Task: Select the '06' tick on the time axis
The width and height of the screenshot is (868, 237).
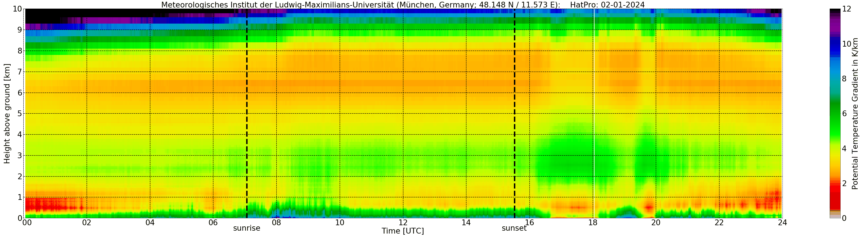Action: tap(213, 223)
